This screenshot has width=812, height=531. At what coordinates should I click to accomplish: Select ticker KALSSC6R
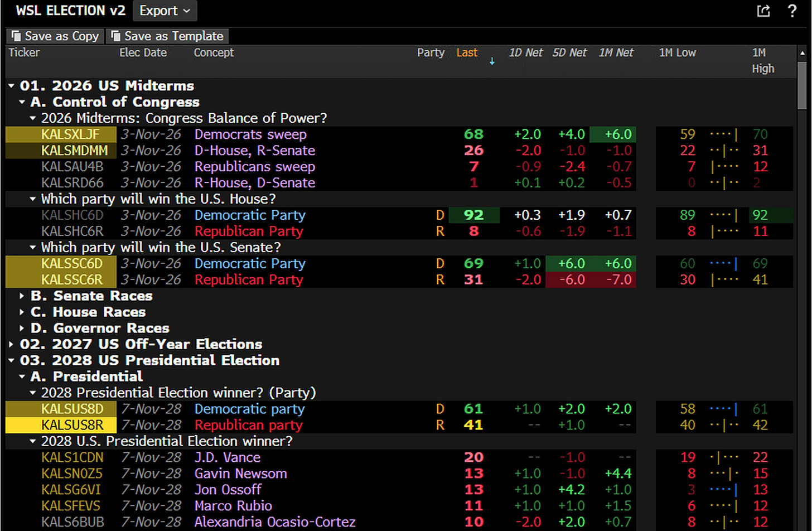point(72,280)
